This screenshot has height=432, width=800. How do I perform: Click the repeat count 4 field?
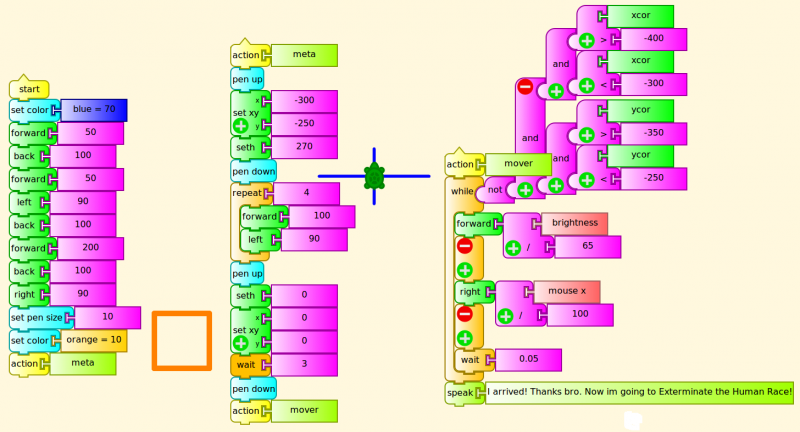tap(305, 193)
